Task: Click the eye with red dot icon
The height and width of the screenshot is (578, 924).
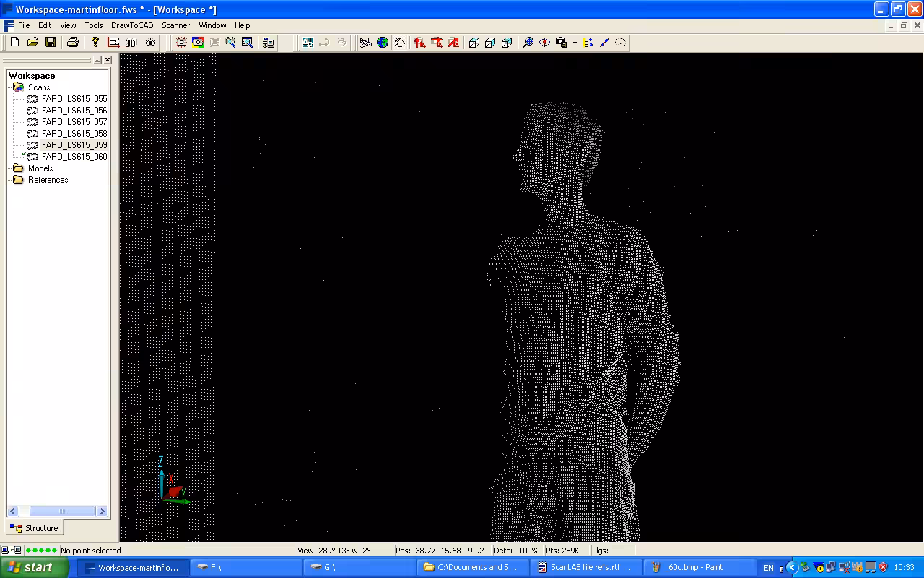Action: coord(544,43)
